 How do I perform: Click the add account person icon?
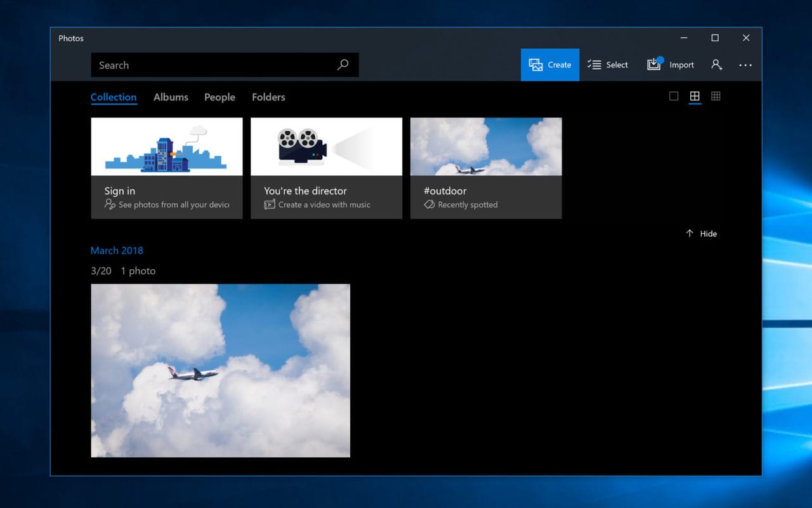click(x=717, y=65)
